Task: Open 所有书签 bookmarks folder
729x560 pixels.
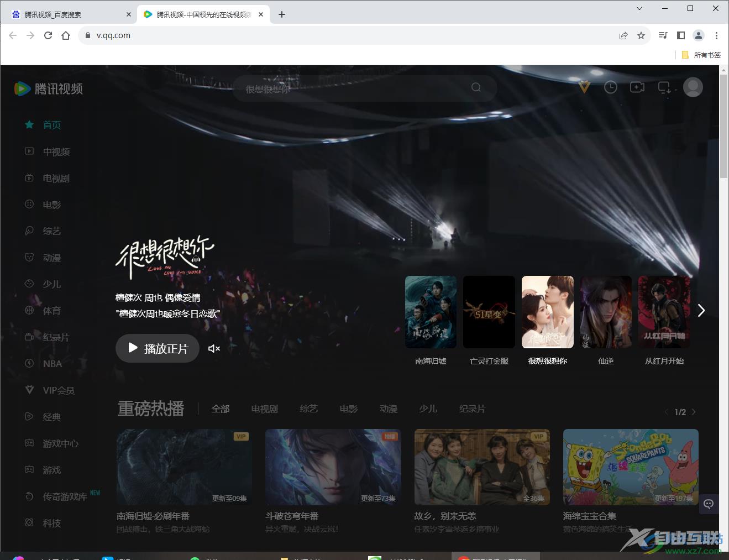Action: pos(701,55)
